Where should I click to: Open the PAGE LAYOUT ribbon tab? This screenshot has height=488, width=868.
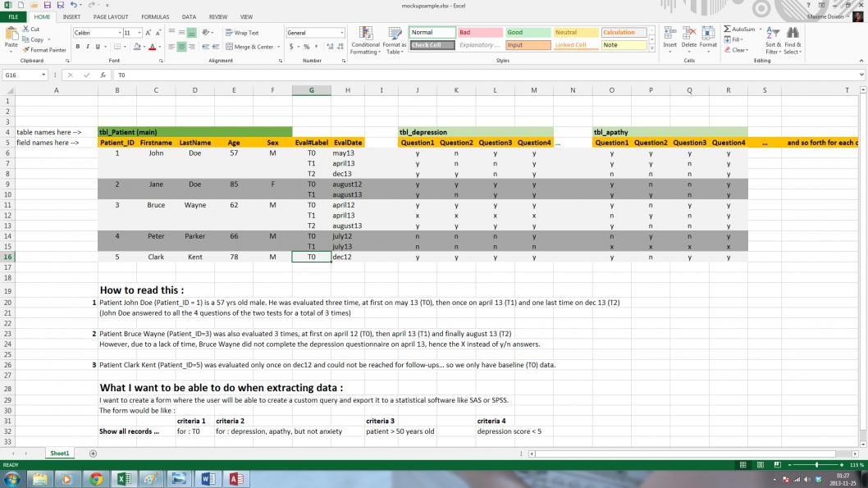[x=111, y=16]
